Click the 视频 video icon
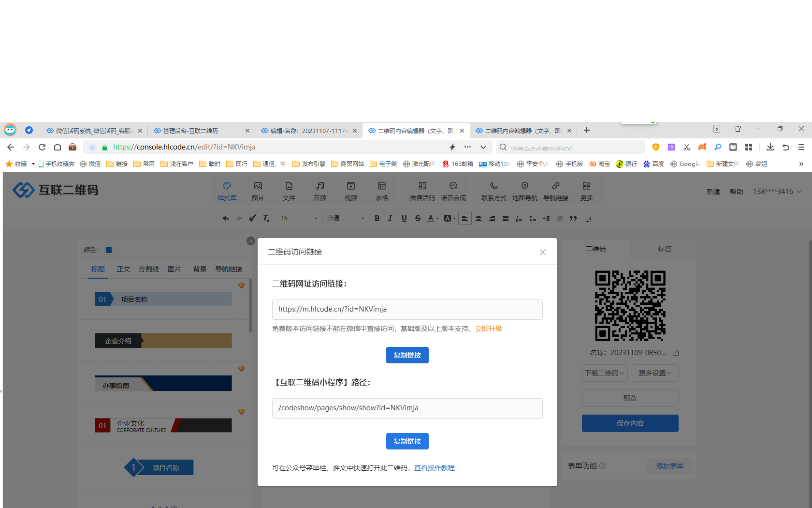812x508 pixels. [x=350, y=191]
